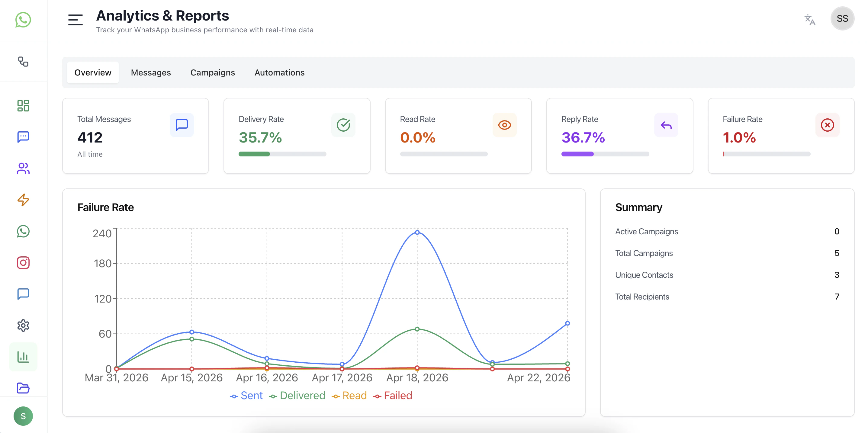Toggle the Sent series in chart legend
Image resolution: width=868 pixels, height=433 pixels.
coord(246,396)
